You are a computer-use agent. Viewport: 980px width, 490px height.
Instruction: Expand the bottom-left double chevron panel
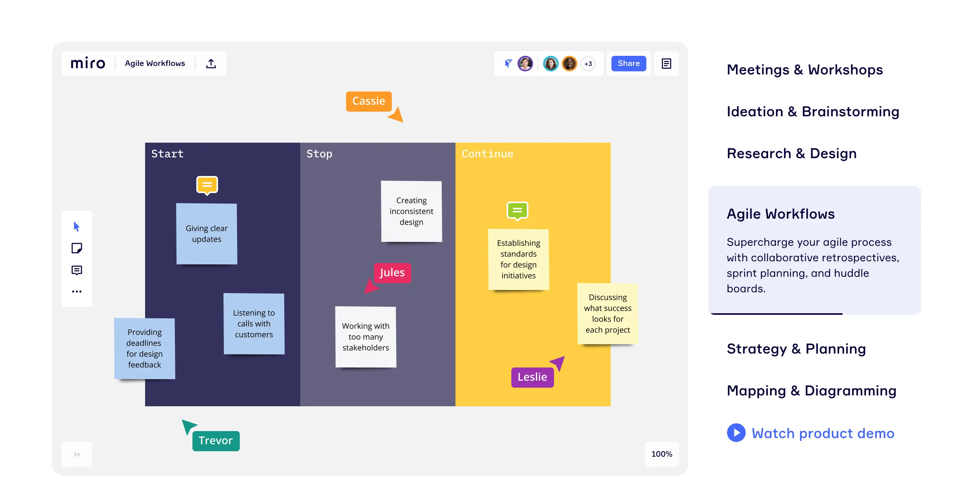click(x=77, y=454)
